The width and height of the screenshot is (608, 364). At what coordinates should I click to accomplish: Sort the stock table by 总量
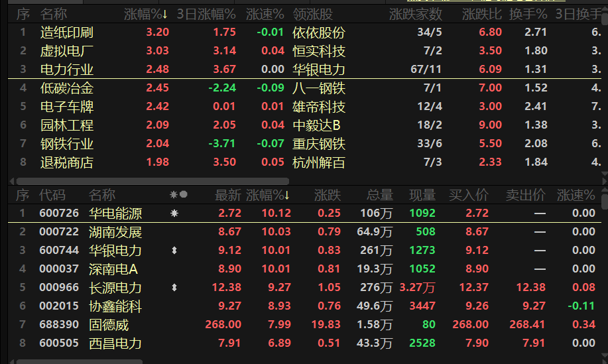(x=380, y=195)
